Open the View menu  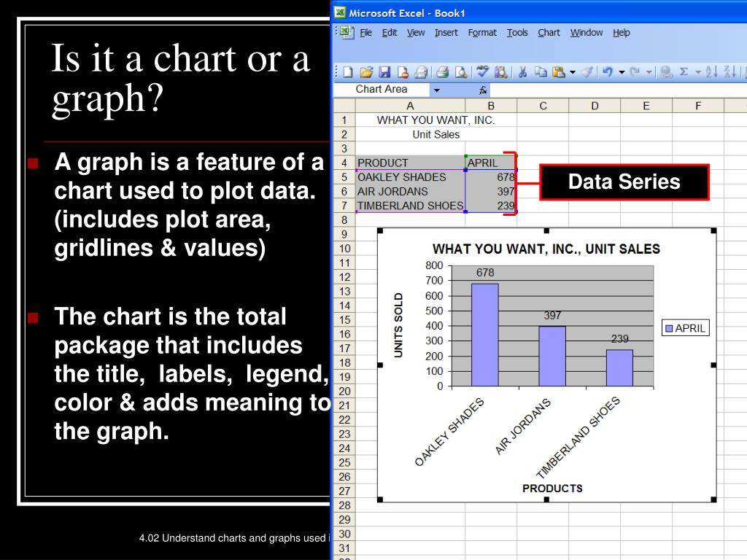click(415, 32)
